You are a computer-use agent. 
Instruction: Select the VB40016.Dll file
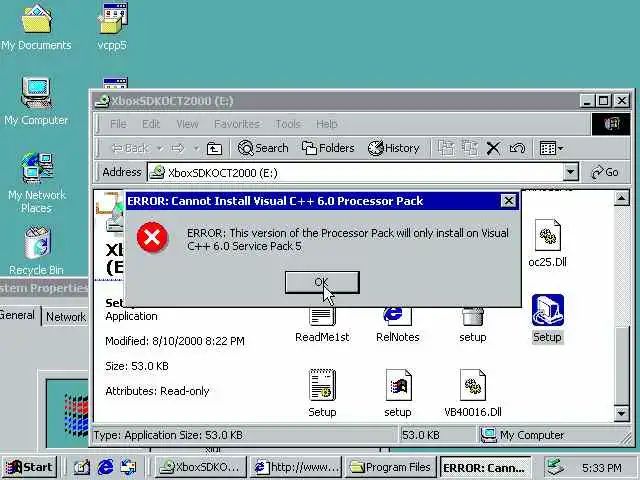pos(473,393)
